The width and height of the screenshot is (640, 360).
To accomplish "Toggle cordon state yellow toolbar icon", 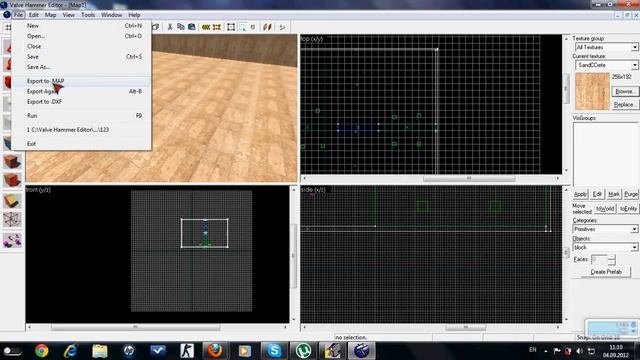I will click(x=206, y=27).
